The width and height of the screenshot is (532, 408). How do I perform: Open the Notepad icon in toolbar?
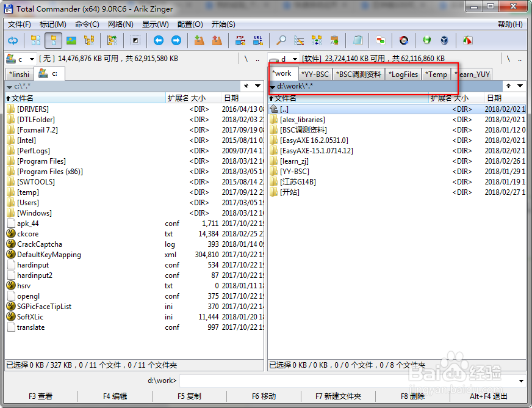358,41
